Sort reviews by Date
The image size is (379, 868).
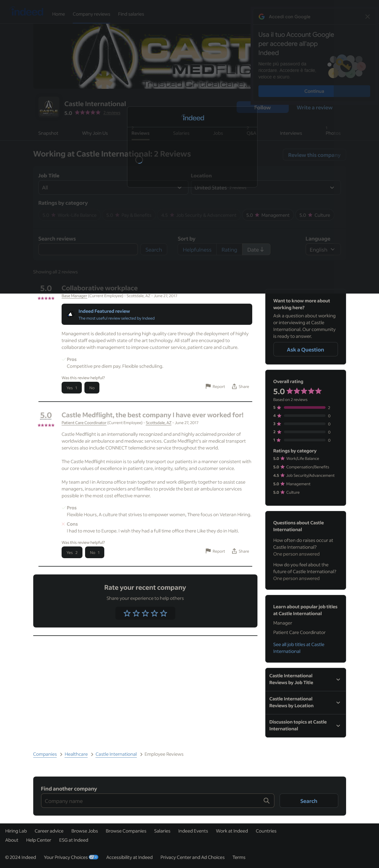click(x=256, y=250)
